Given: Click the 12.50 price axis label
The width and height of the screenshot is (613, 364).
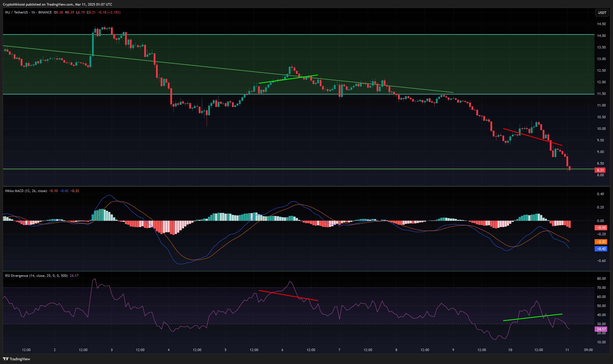Looking at the screenshot, I should pos(601,70).
